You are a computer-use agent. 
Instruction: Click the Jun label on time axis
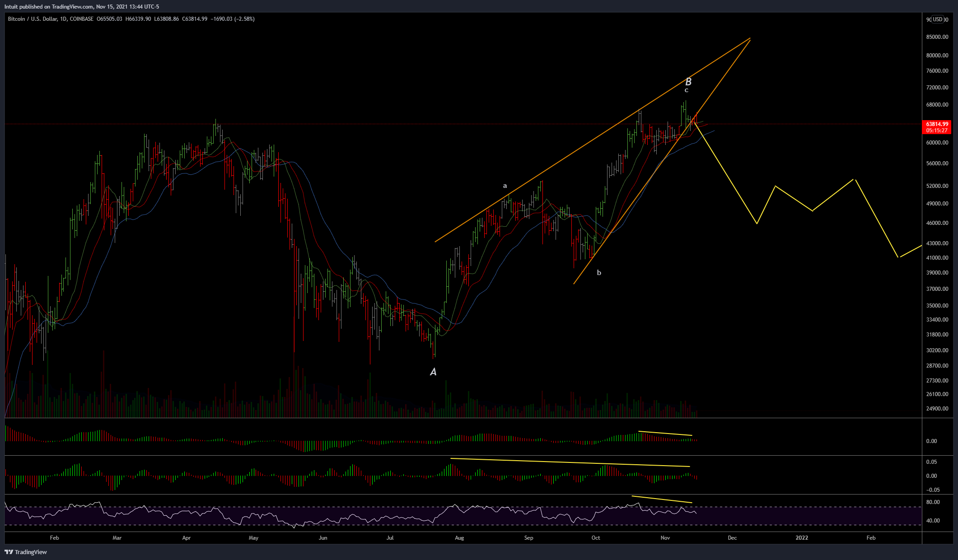[x=323, y=538]
